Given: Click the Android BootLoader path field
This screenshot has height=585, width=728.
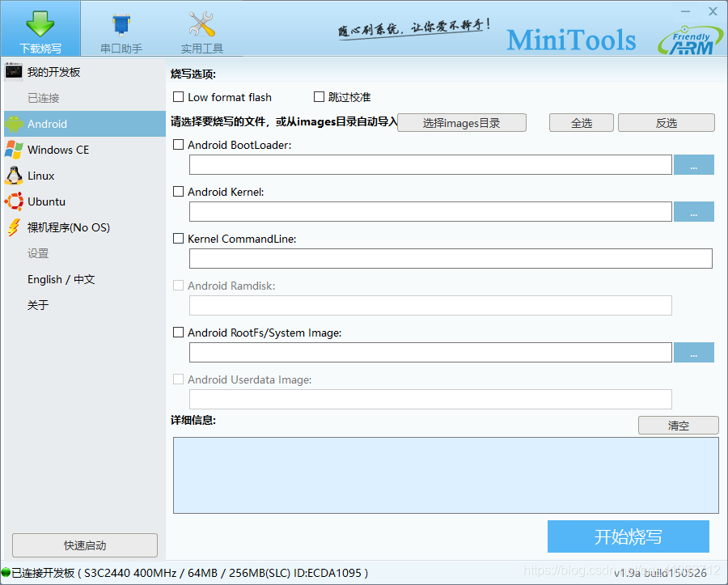Looking at the screenshot, I should (430, 165).
